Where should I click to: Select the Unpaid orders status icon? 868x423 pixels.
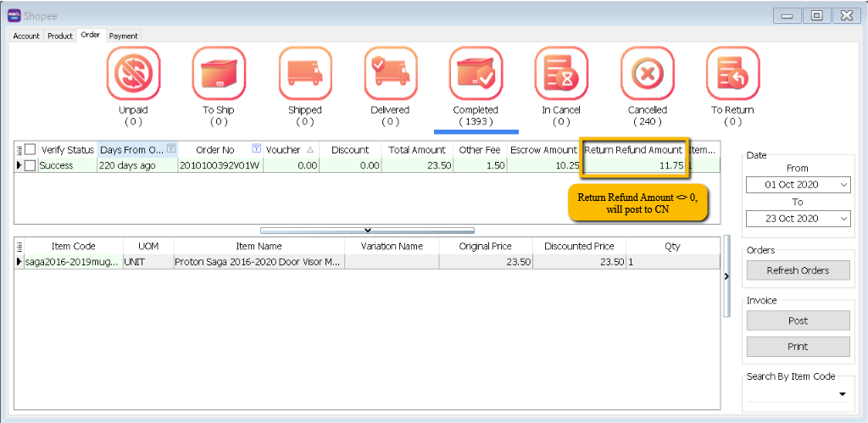(x=132, y=74)
